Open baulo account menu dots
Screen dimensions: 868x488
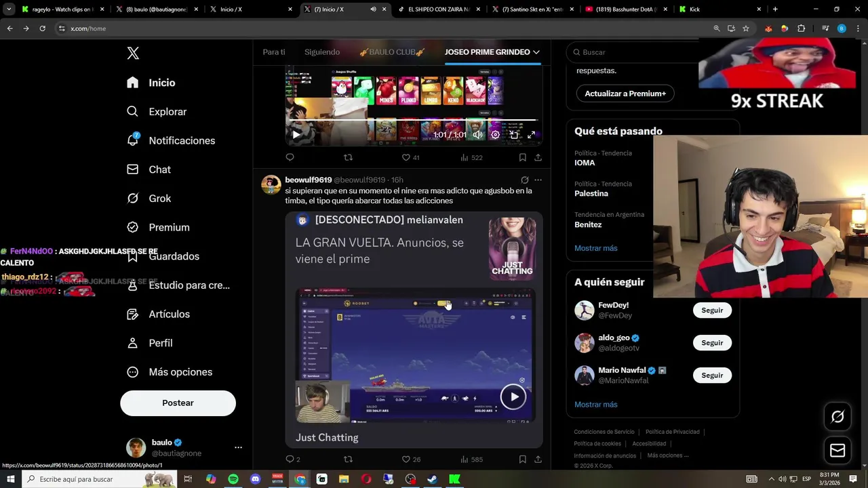pos(238,447)
